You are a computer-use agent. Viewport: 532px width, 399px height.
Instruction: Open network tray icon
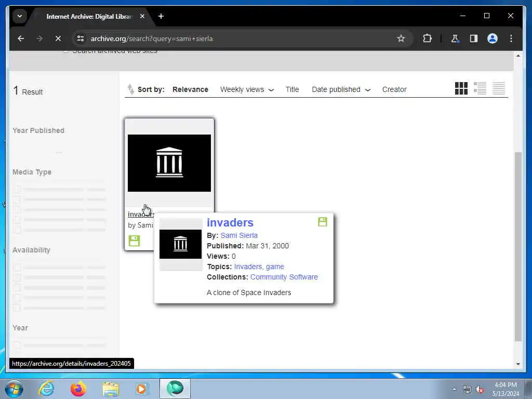(x=467, y=390)
